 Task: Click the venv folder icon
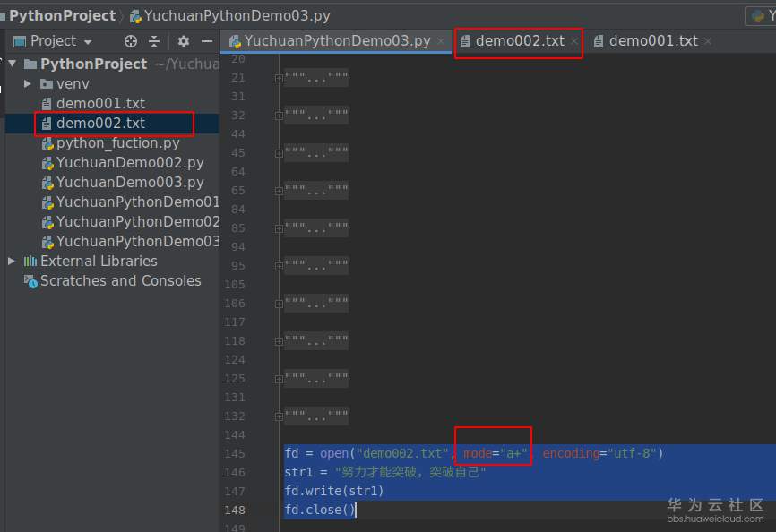tap(47, 83)
